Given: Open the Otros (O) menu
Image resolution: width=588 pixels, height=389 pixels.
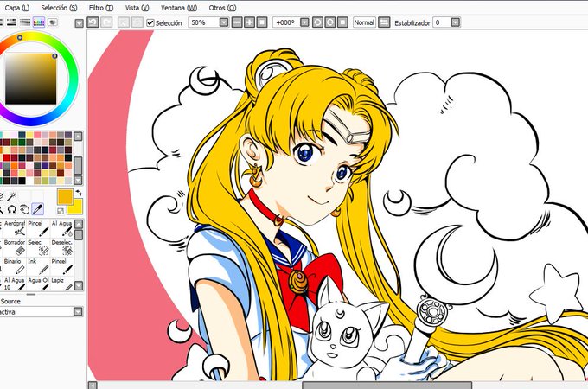Looking at the screenshot, I should pyautogui.click(x=222, y=8).
